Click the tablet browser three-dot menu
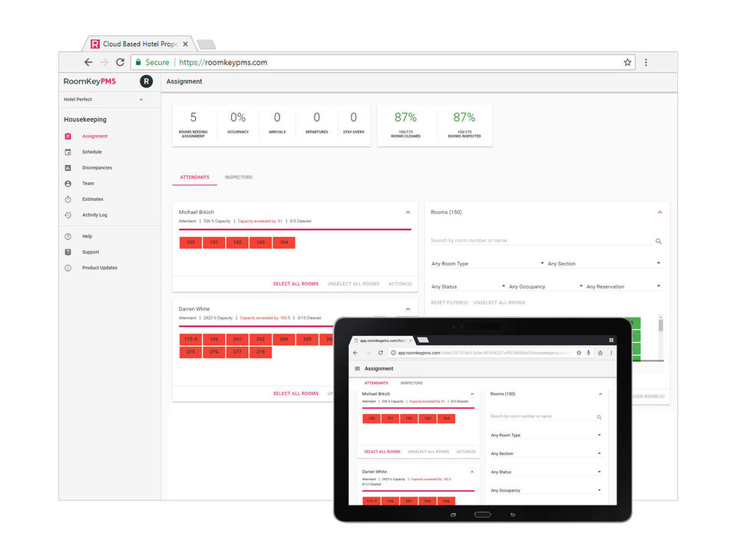737x560 pixels. click(611, 353)
